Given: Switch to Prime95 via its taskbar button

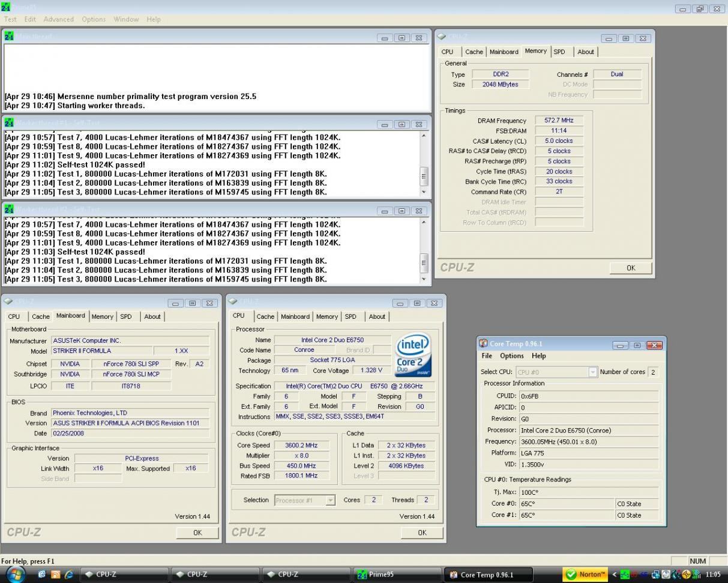Looking at the screenshot, I should tap(397, 575).
